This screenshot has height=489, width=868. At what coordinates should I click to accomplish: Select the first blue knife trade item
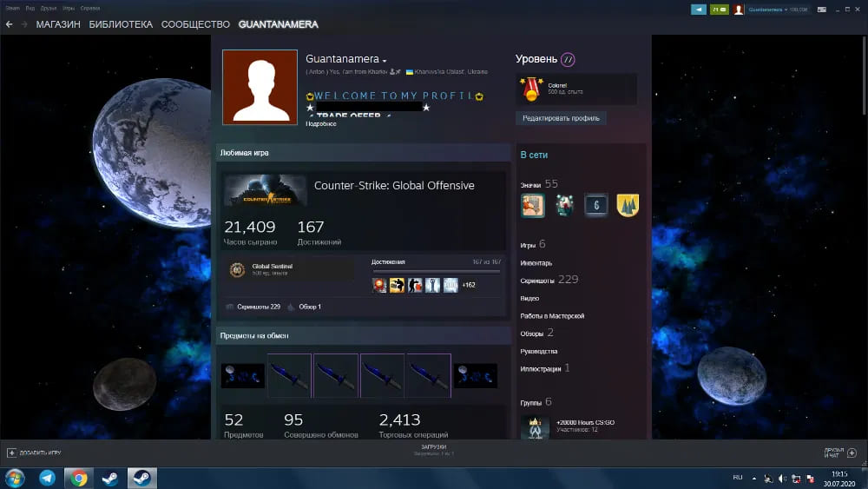coord(289,375)
